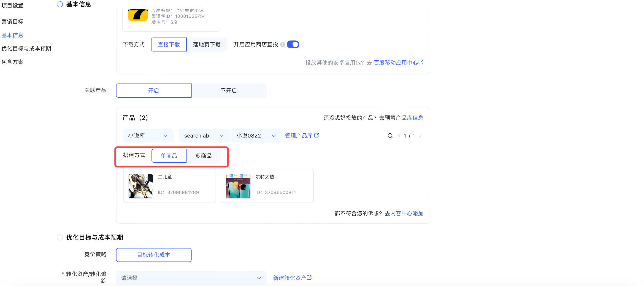Navigate to 营销目标 in sidebar
644x286 pixels.
click(x=13, y=22)
